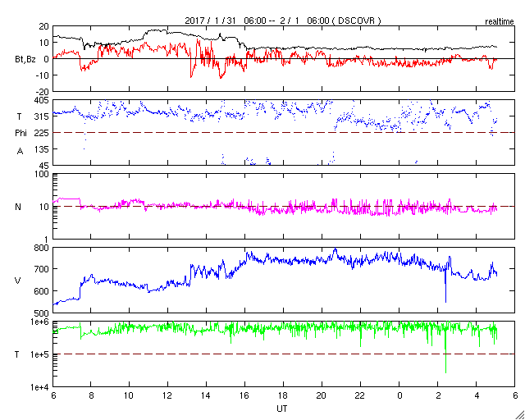Viewport: 525px width, 420px height.
Task: Click the '600' velocity axis value
Action: click(x=43, y=291)
